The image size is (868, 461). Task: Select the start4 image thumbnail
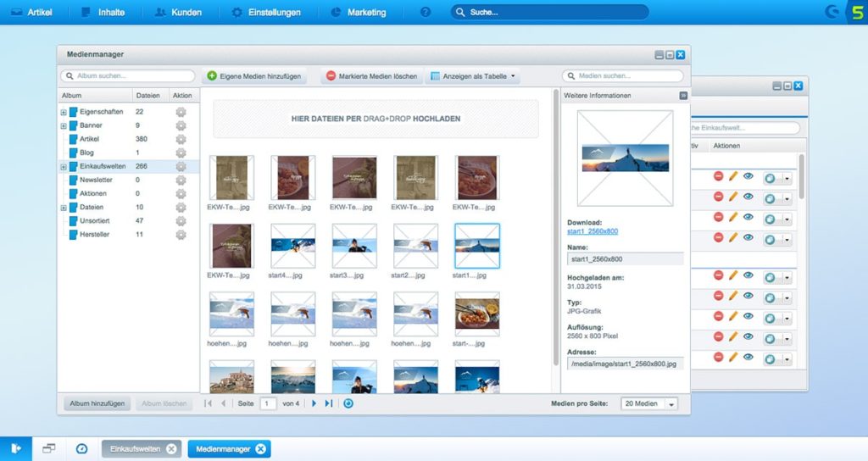coord(292,246)
